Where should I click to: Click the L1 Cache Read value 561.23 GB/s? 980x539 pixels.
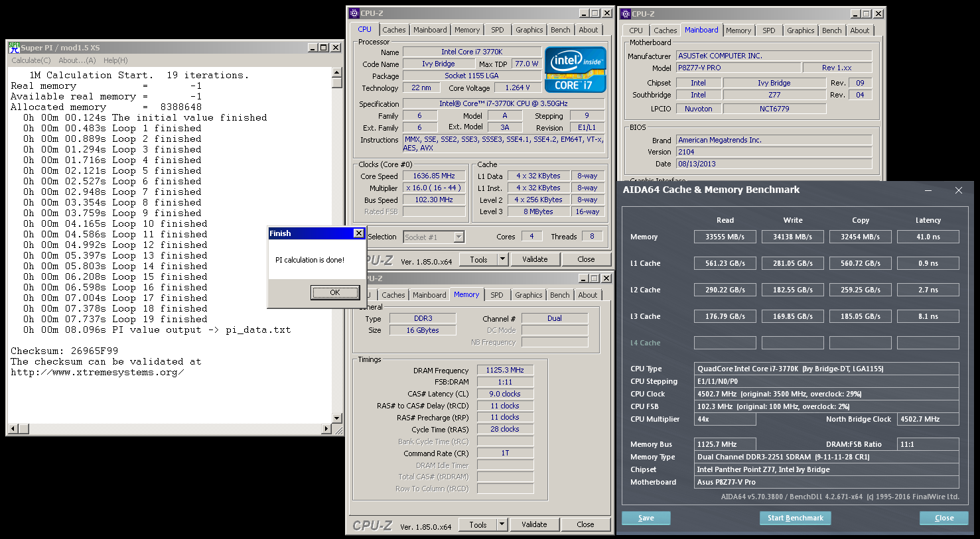(x=725, y=263)
